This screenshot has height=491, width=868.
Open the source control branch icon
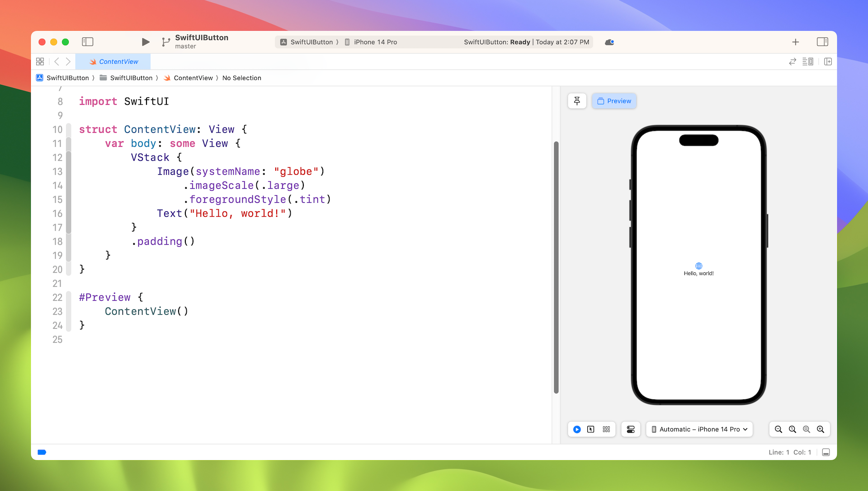pos(166,42)
